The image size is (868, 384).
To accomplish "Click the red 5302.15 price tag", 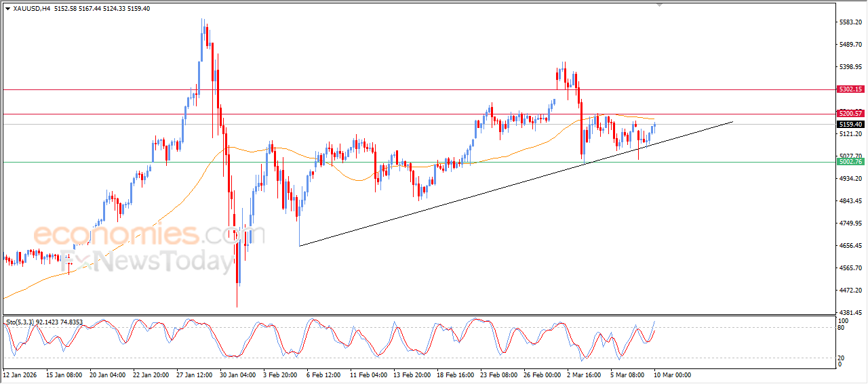I will pos(850,89).
